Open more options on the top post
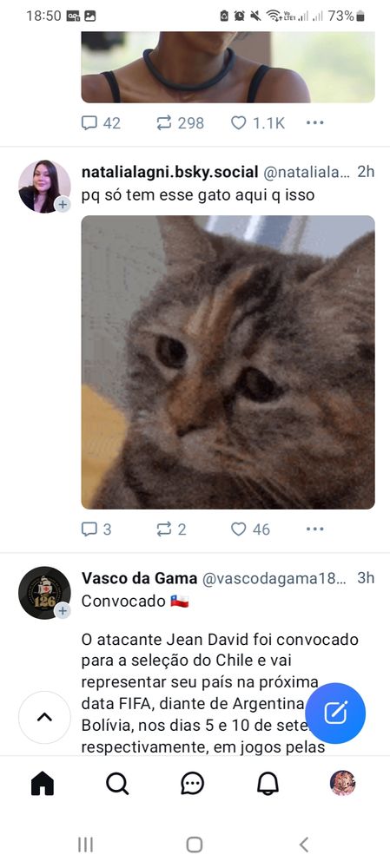The height and width of the screenshot is (868, 390). tap(314, 123)
